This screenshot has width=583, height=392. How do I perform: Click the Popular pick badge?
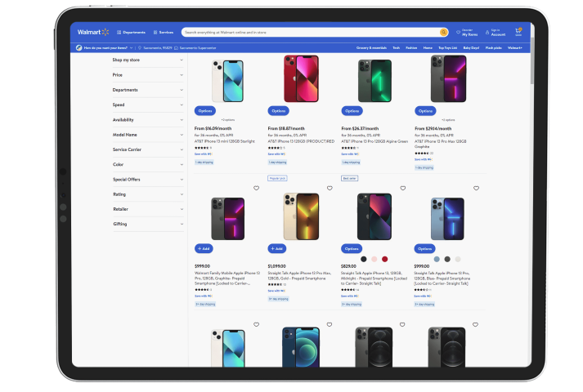[x=277, y=178]
